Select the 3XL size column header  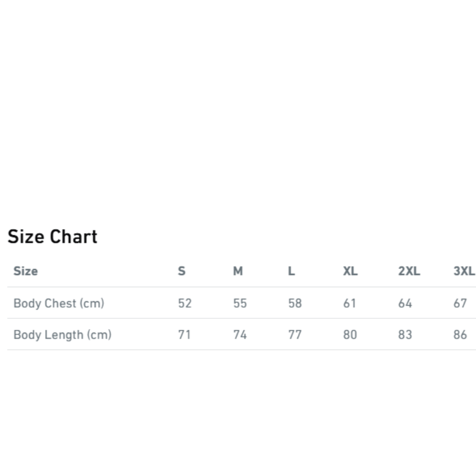pyautogui.click(x=463, y=271)
